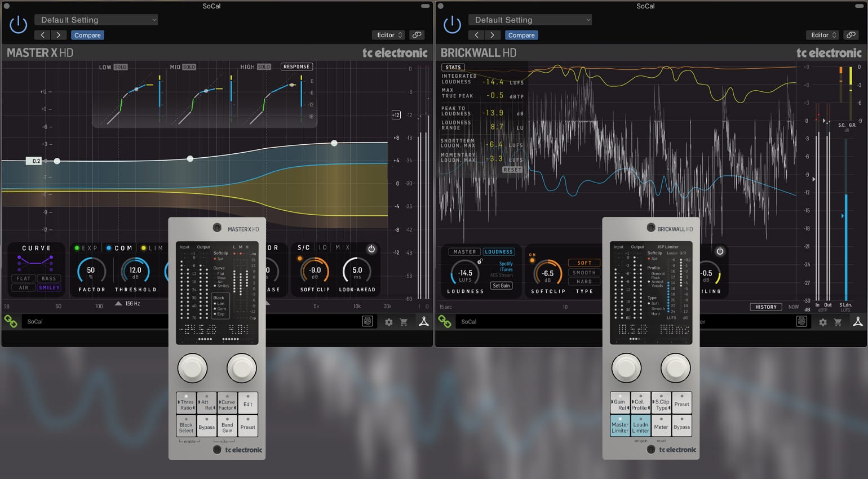Select BASS curve preset
The image size is (868, 479).
tap(49, 278)
